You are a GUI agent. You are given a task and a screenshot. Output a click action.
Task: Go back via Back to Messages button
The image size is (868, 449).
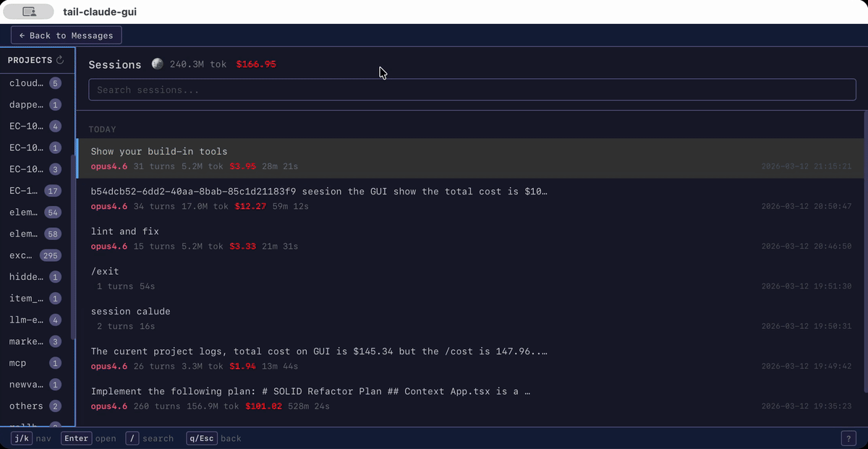[x=67, y=35]
